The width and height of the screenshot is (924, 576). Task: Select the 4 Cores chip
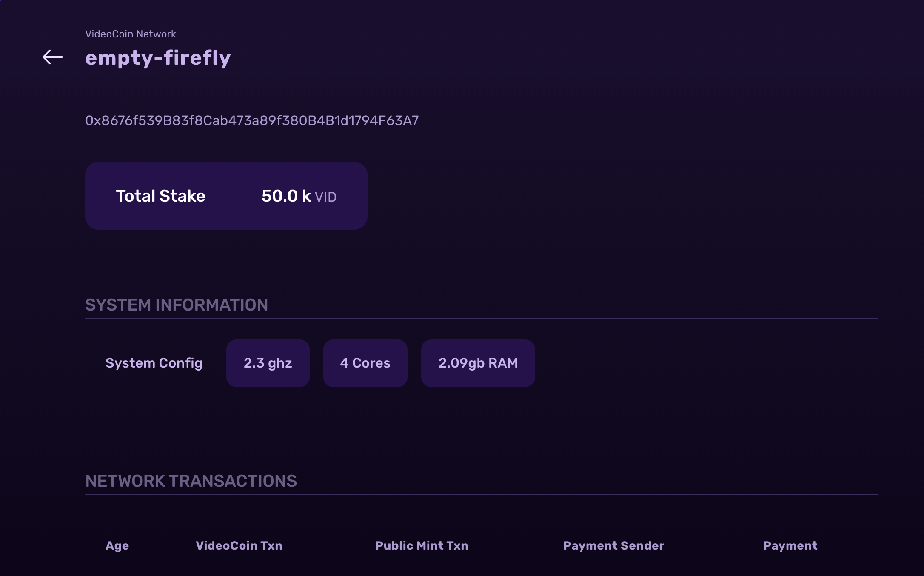365,363
